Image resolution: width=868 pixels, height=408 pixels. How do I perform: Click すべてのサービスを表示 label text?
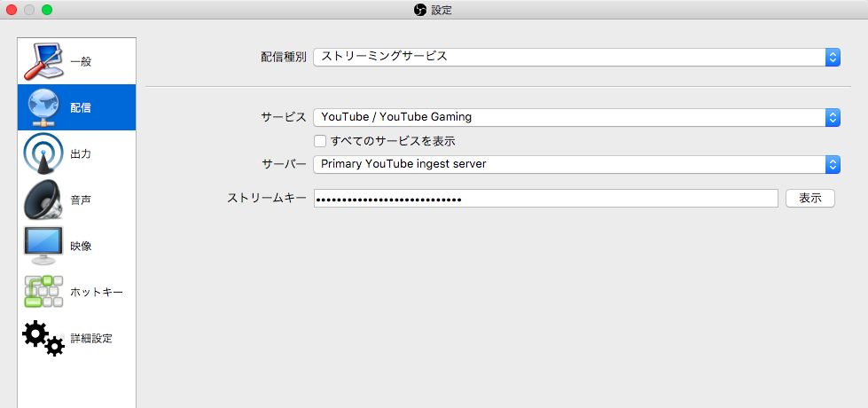(393, 141)
